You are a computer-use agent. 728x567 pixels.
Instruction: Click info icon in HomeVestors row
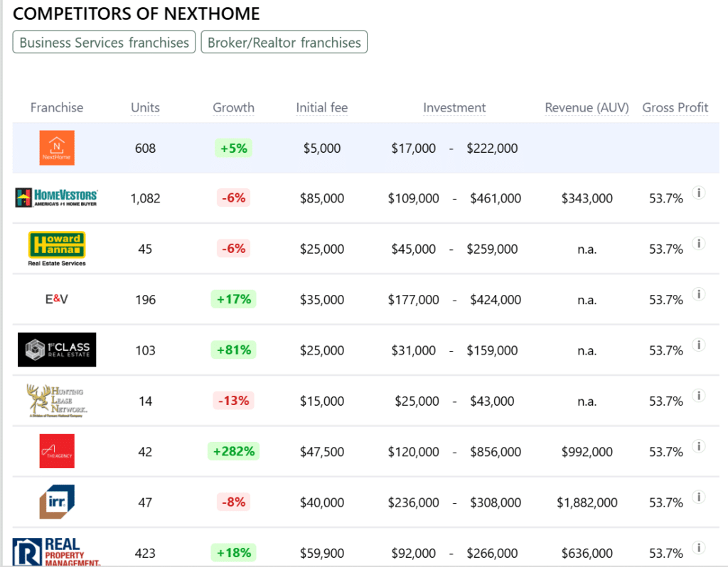point(699,193)
